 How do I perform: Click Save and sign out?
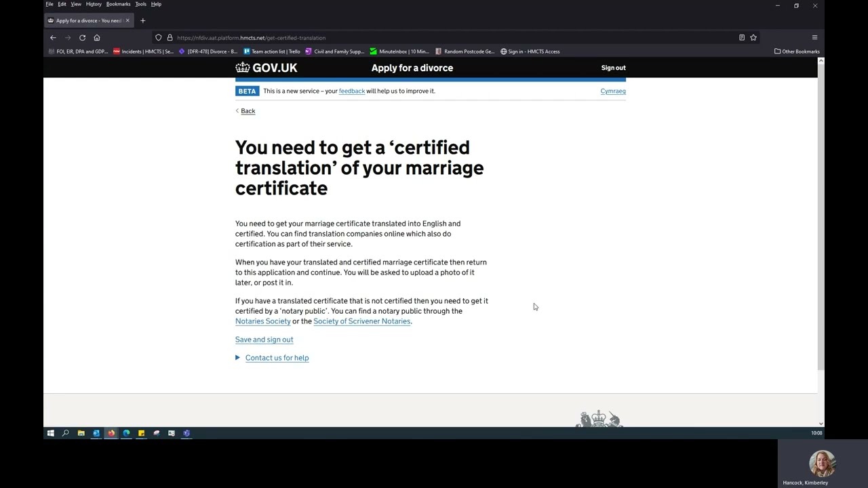(x=264, y=340)
